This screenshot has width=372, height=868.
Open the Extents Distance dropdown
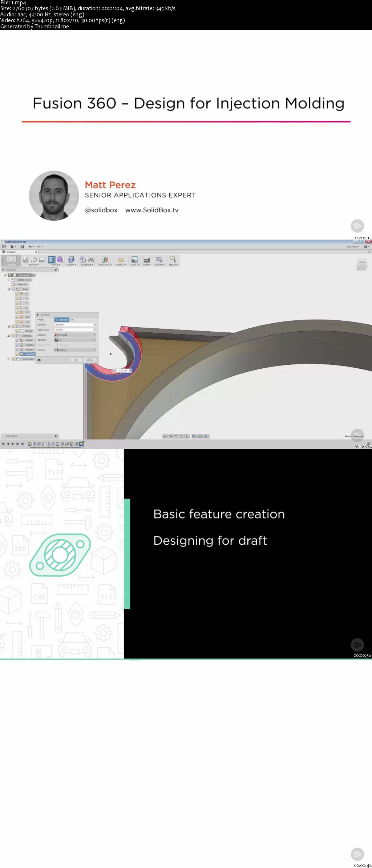click(x=75, y=350)
